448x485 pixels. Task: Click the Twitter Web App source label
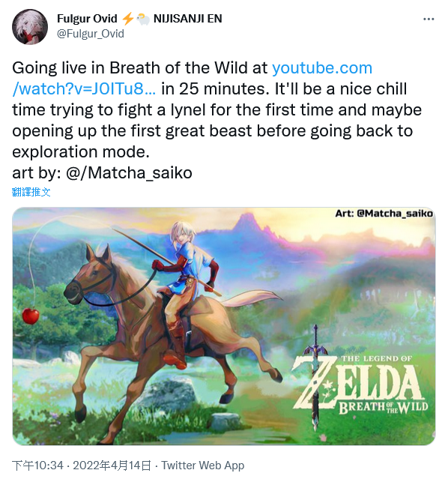point(203,466)
